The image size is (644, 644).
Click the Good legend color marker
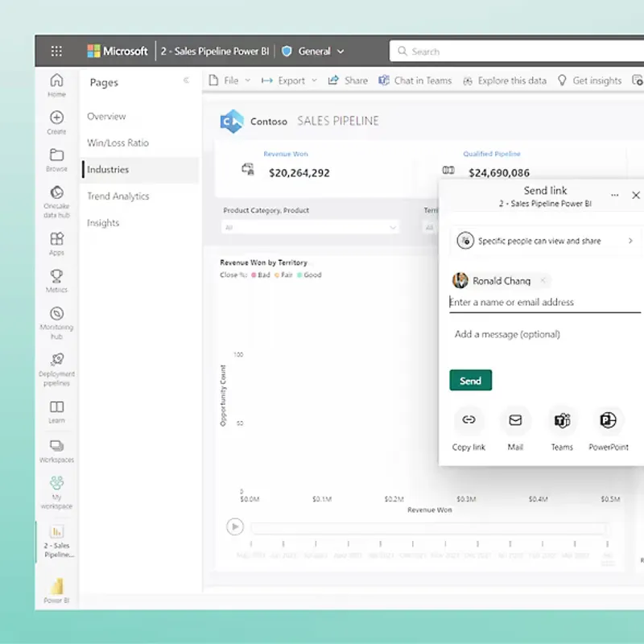coord(299,275)
